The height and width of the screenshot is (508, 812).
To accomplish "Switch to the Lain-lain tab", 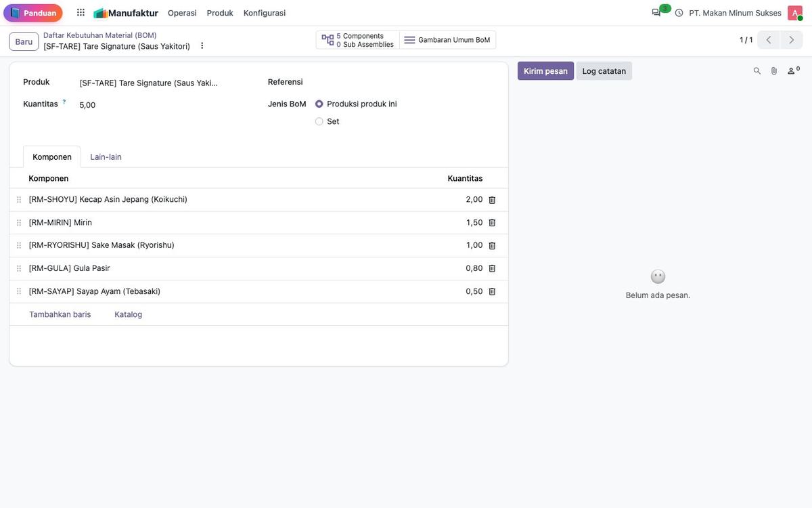I will click(x=106, y=157).
